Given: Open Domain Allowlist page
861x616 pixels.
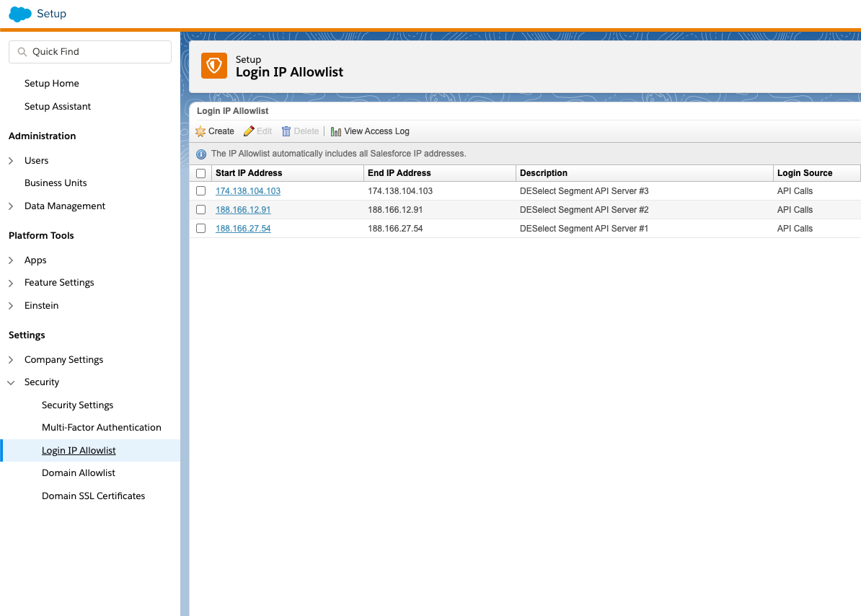Looking at the screenshot, I should click(x=79, y=473).
